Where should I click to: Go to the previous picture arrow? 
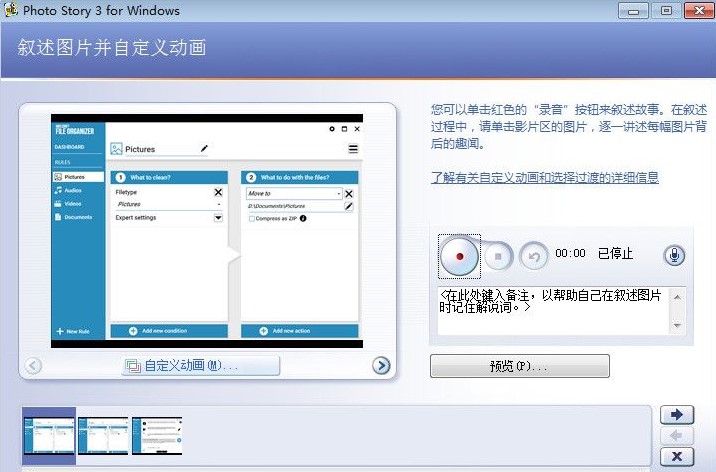[x=33, y=365]
